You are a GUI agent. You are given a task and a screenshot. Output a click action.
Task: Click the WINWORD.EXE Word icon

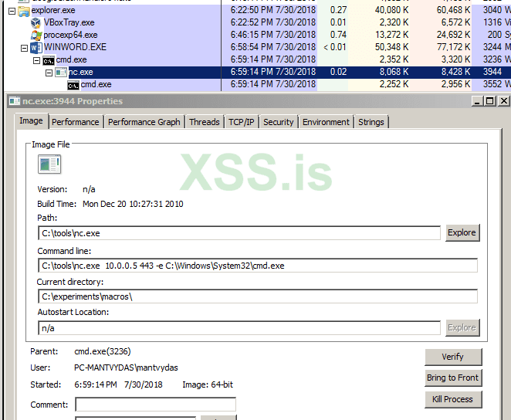36,48
